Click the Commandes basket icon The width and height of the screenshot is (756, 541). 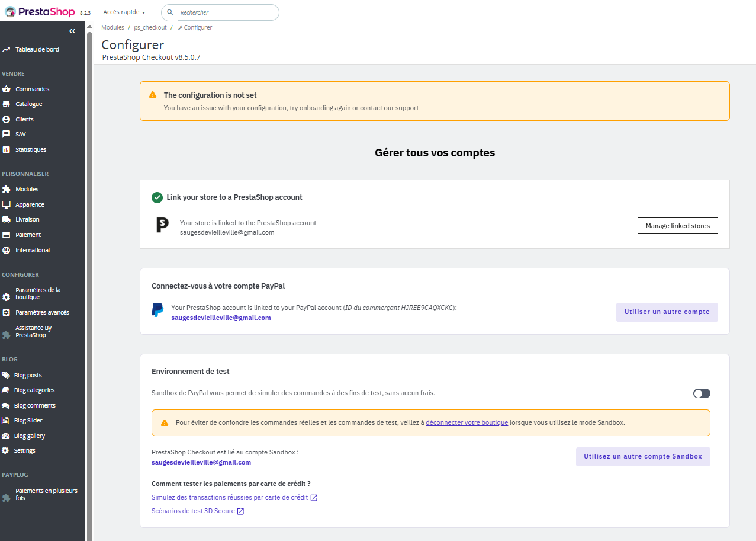[x=7, y=89]
